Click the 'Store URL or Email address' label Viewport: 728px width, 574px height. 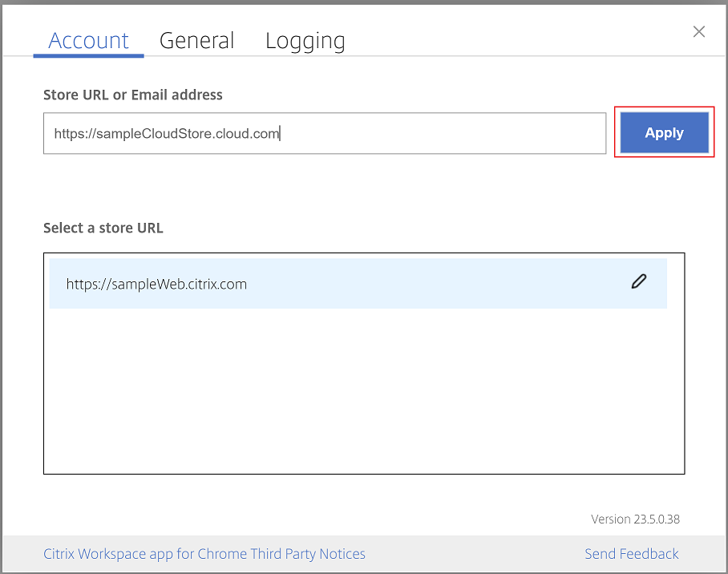[x=133, y=95]
